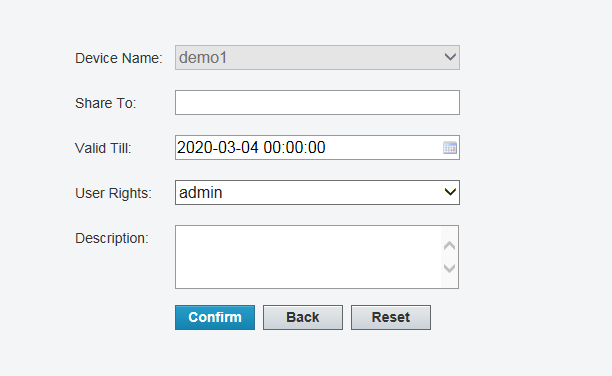Click the User Rights label

click(113, 193)
